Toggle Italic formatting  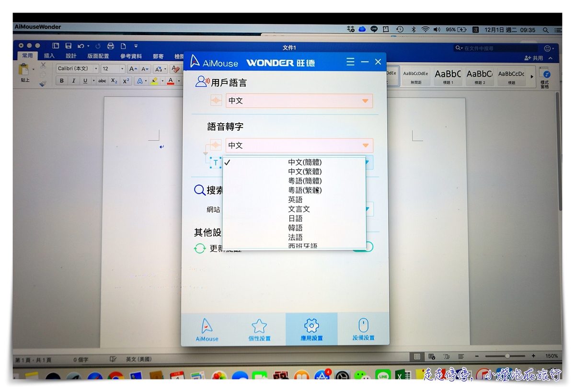point(73,81)
